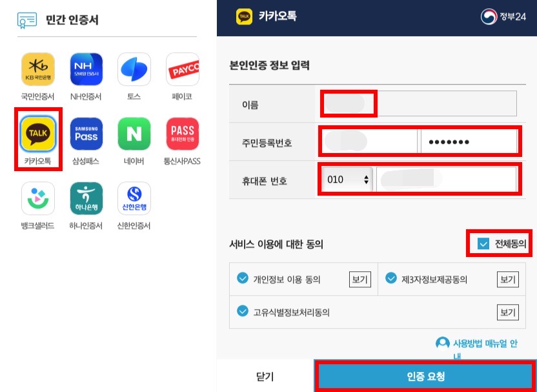
Task: Select the KB 국민인증서 certificate icon
Action: click(38, 69)
